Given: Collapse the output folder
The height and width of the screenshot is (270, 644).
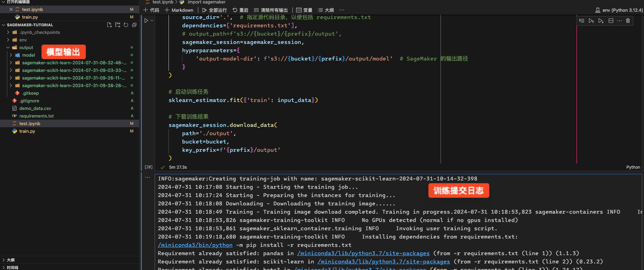Looking at the screenshot, I should 8,47.
